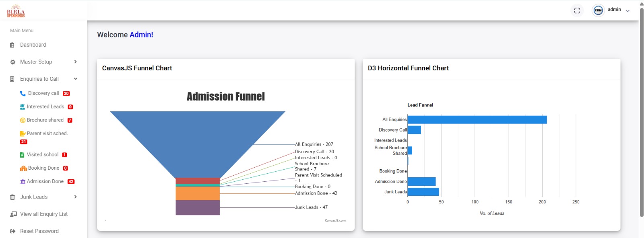The height and width of the screenshot is (238, 644).
Task: Click the Discovery Call bar in D3 chart
Action: [x=414, y=130]
